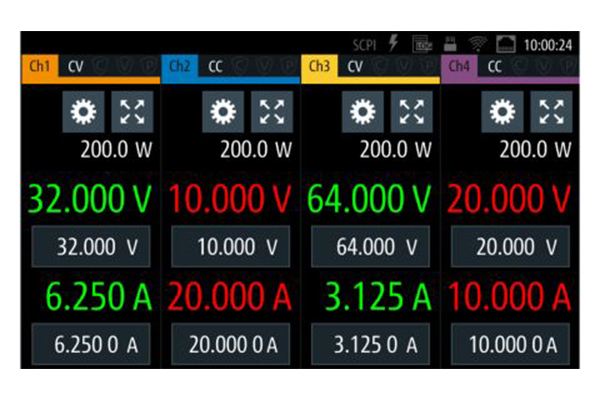The image size is (600, 400).
Task: Select the Ch4 channel tab
Action: tap(459, 67)
